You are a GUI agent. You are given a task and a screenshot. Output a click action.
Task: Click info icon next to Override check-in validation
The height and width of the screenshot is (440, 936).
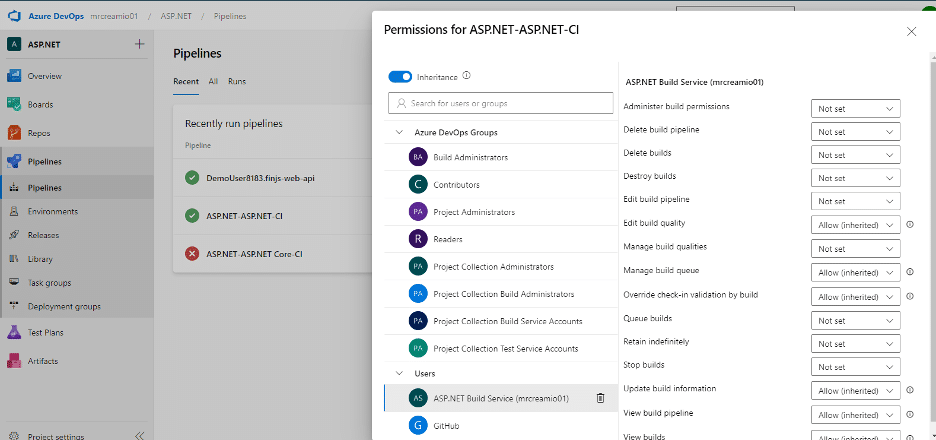[910, 296]
